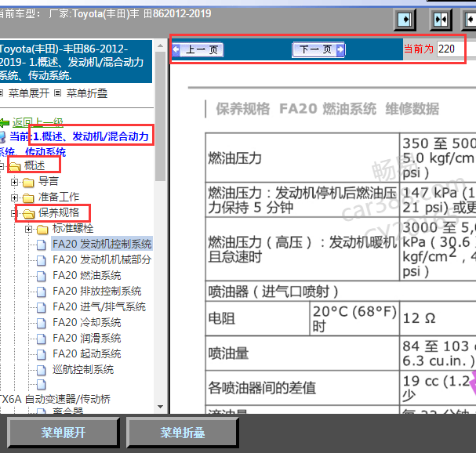Image resolution: width=476 pixels, height=453 pixels.
Task: Click 菜单折叠 link at top of tree
Action: click(x=87, y=93)
